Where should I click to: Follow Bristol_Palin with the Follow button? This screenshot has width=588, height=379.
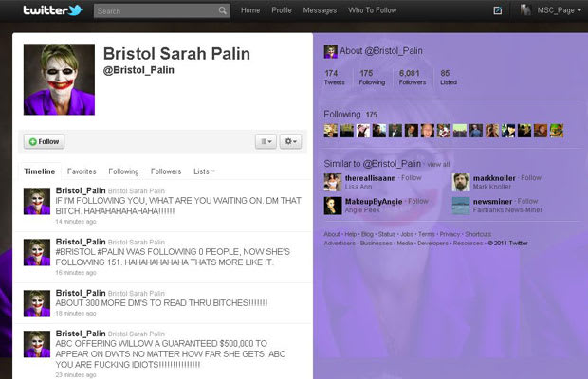(44, 141)
